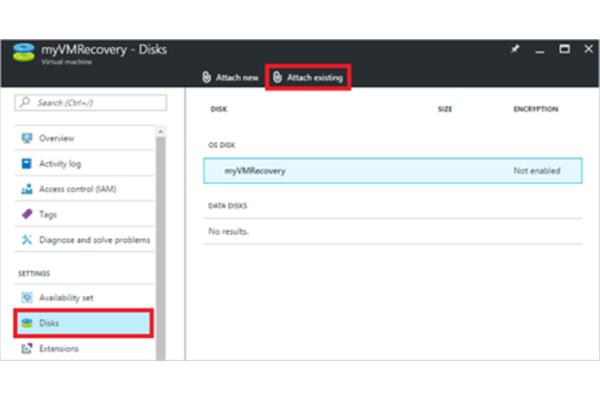The image size is (600, 400).
Task: Click the DATA DISKS section label
Action: point(228,206)
